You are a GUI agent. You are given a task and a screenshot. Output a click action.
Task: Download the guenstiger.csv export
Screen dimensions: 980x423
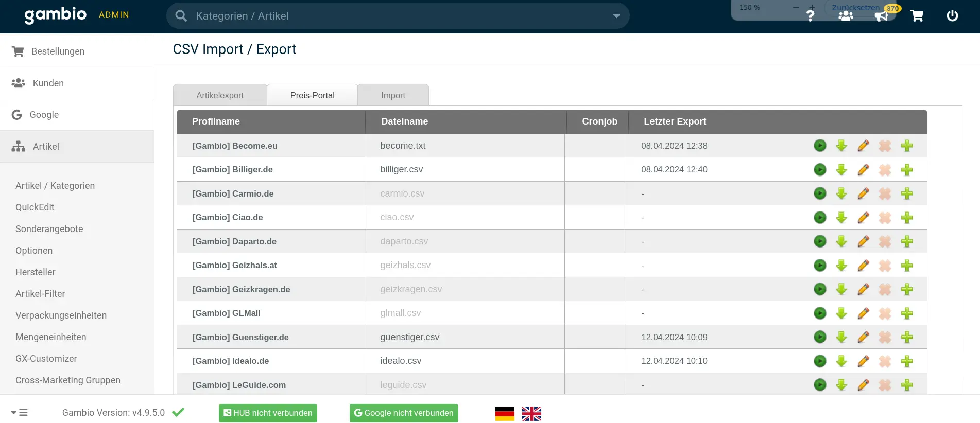841,337
